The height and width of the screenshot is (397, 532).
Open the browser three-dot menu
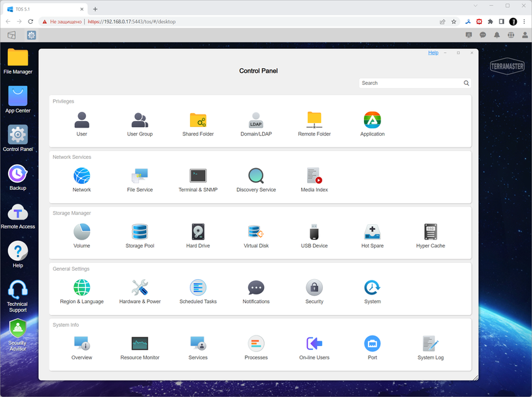524,22
